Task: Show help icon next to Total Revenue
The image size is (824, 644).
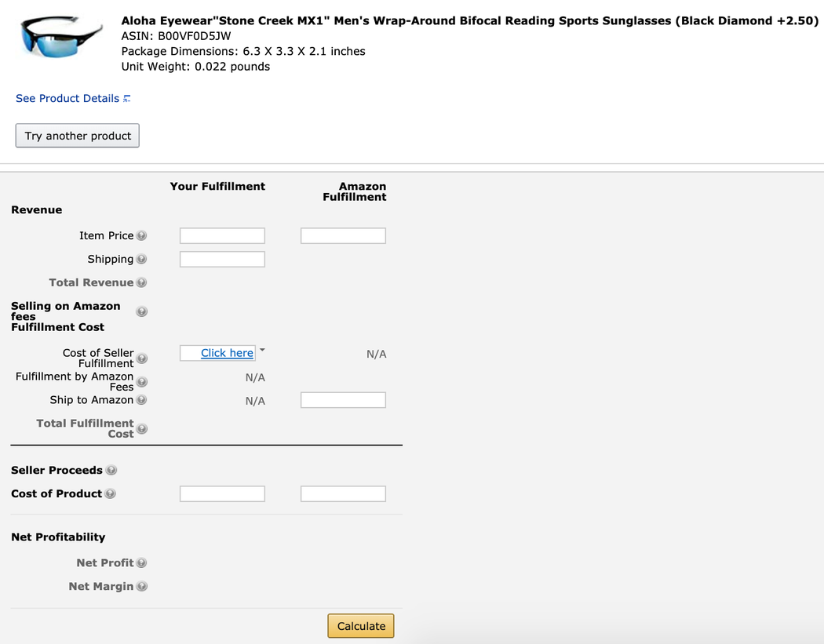Action: pos(141,282)
